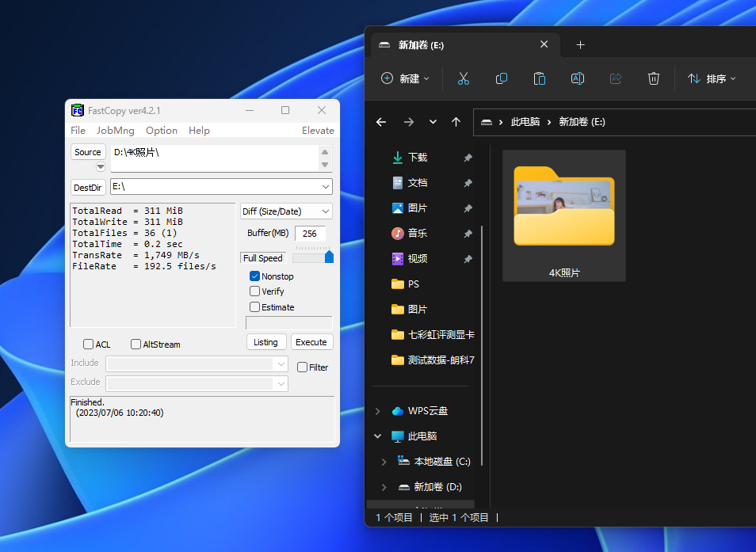Open the File menu in FastCopy
Image resolution: width=756 pixels, height=552 pixels.
[78, 131]
